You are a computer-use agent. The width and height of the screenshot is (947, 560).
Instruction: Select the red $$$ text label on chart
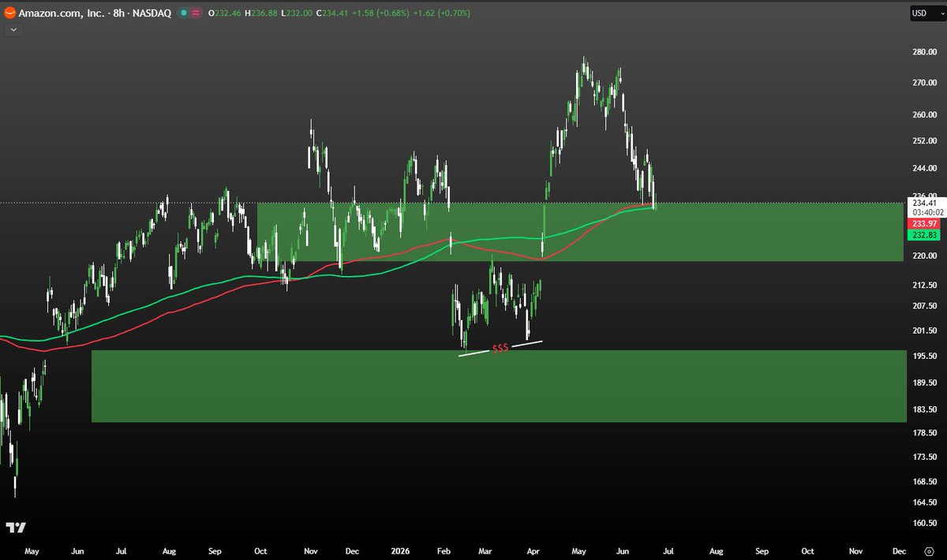(x=500, y=349)
